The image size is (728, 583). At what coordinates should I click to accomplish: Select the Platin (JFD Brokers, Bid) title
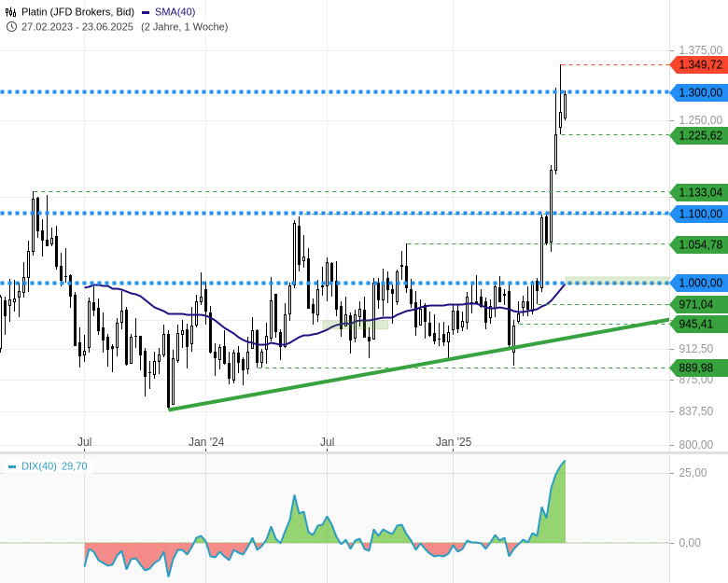pos(78,12)
